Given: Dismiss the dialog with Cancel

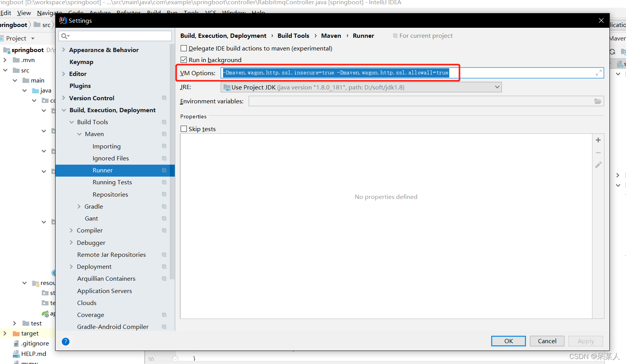Looking at the screenshot, I should tap(547, 341).
